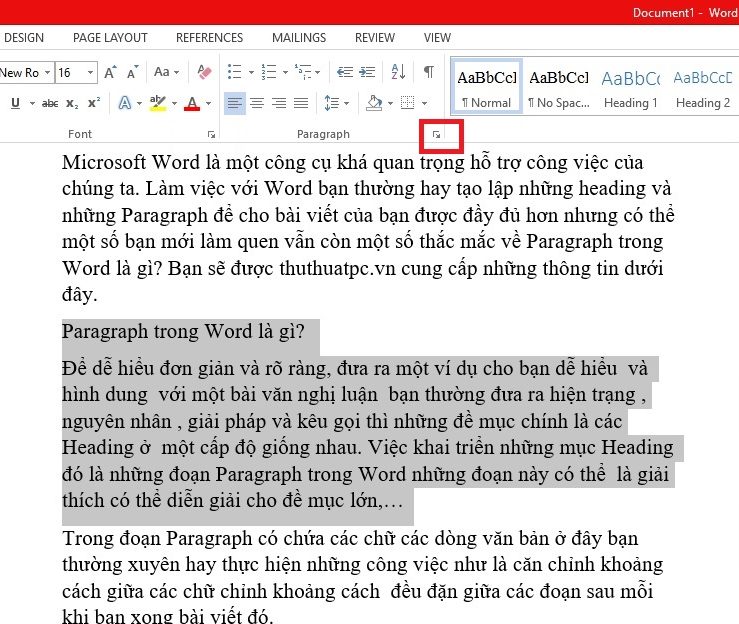Toggle Subscript formatting
This screenshot has width=739, height=624.
click(x=72, y=103)
